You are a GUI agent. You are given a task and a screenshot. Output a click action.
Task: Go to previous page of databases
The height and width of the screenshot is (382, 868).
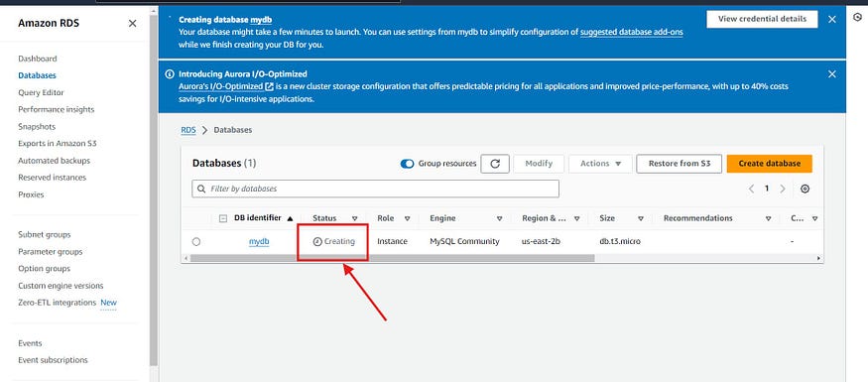point(751,189)
